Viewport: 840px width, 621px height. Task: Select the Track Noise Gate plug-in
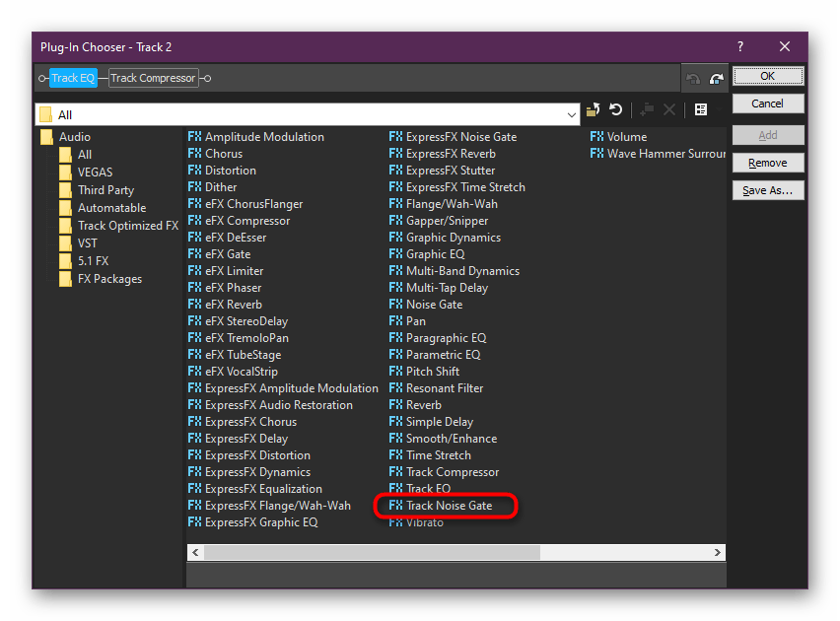click(x=449, y=506)
